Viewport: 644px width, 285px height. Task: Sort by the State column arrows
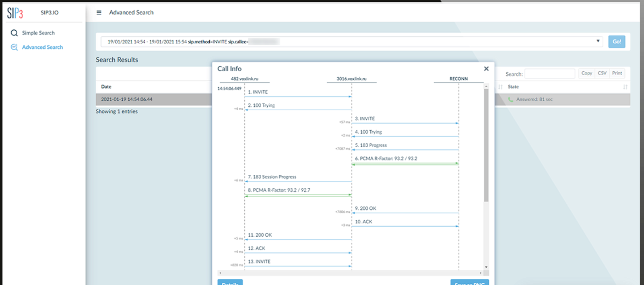click(625, 87)
